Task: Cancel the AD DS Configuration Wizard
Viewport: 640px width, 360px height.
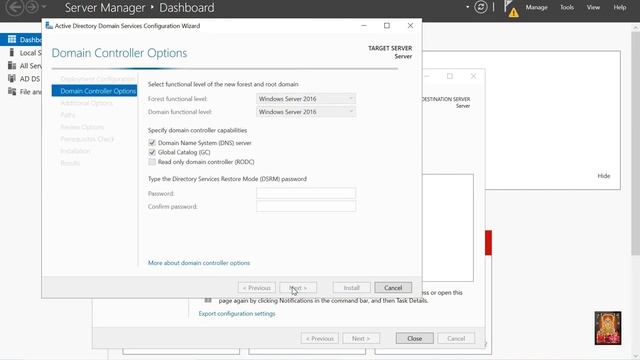Action: pyautogui.click(x=393, y=288)
